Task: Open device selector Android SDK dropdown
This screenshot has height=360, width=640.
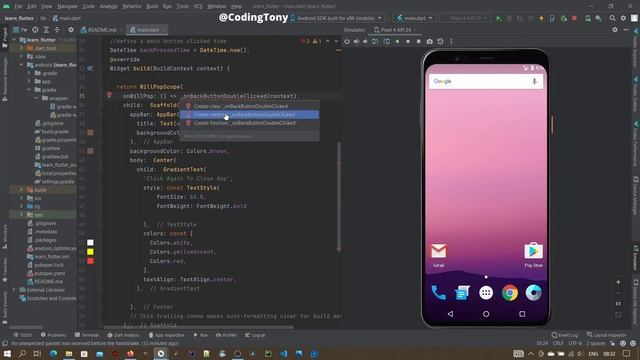Action: coord(336,18)
